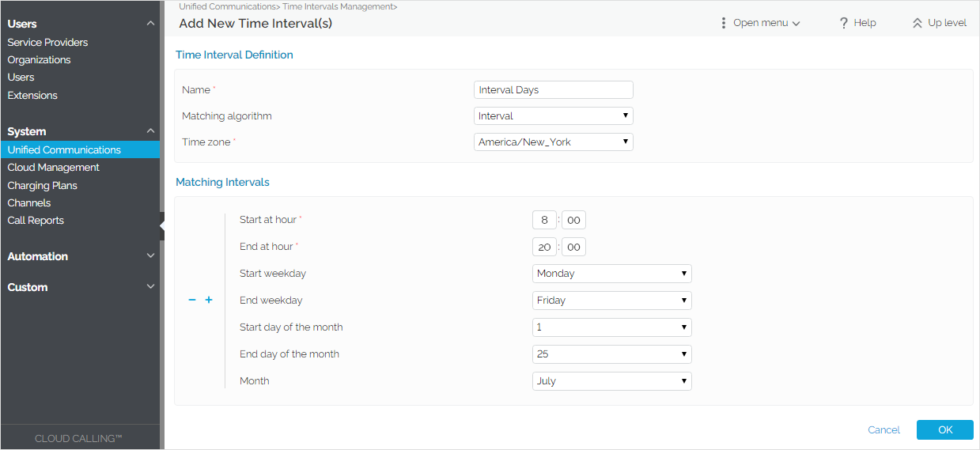Open Organizations in sidebar
980x450 pixels.
39,59
